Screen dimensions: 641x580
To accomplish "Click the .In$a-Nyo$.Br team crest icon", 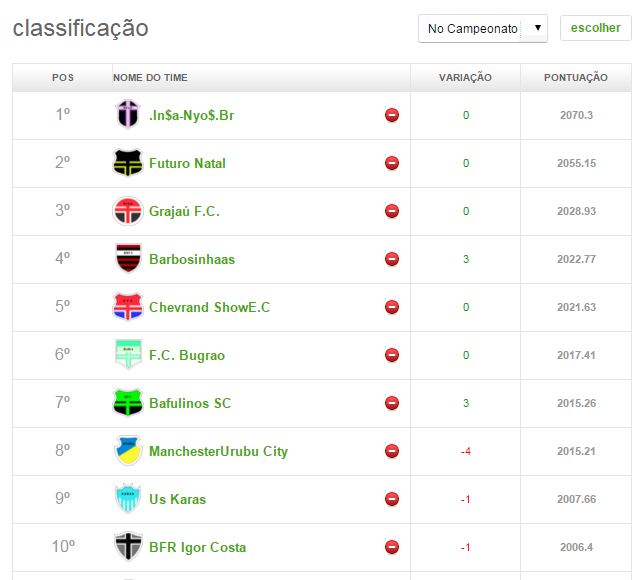I will point(128,115).
